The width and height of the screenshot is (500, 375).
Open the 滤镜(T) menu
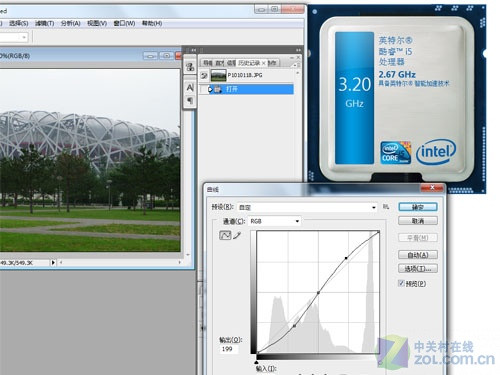[x=44, y=23]
